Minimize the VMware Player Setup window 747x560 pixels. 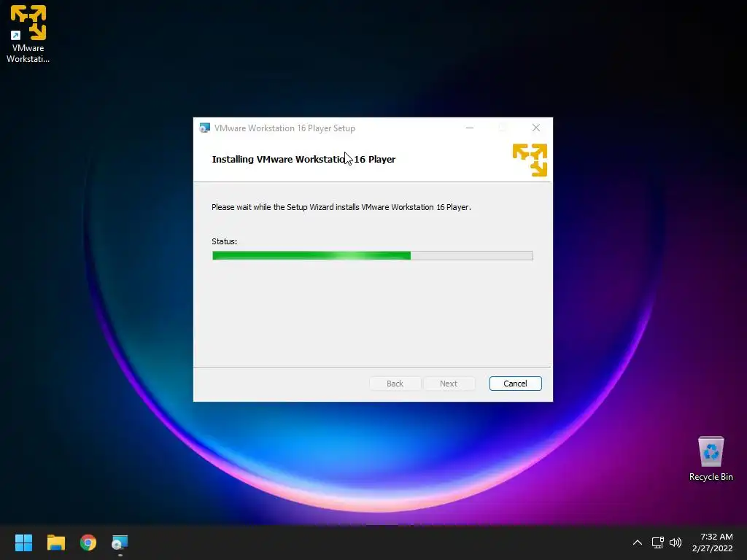470,128
